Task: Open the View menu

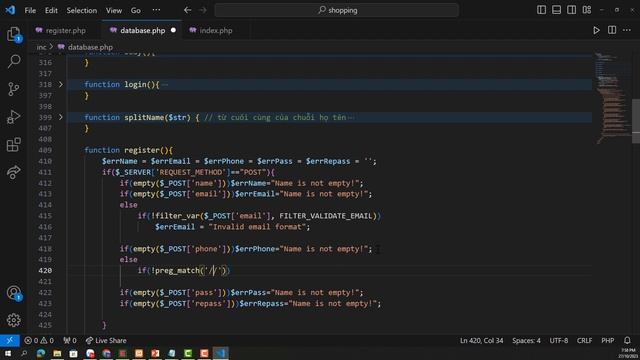Action: click(x=114, y=10)
